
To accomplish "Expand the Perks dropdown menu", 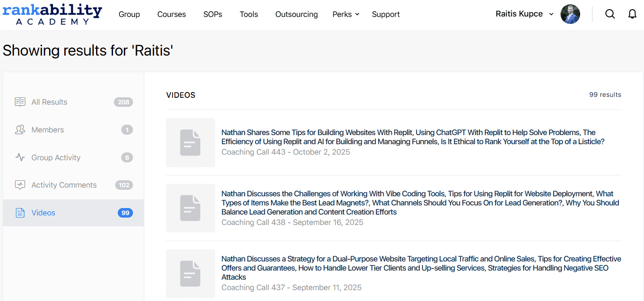I will (346, 14).
